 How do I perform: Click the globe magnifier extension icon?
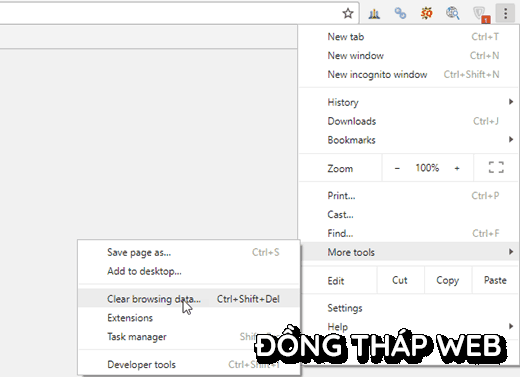453,13
